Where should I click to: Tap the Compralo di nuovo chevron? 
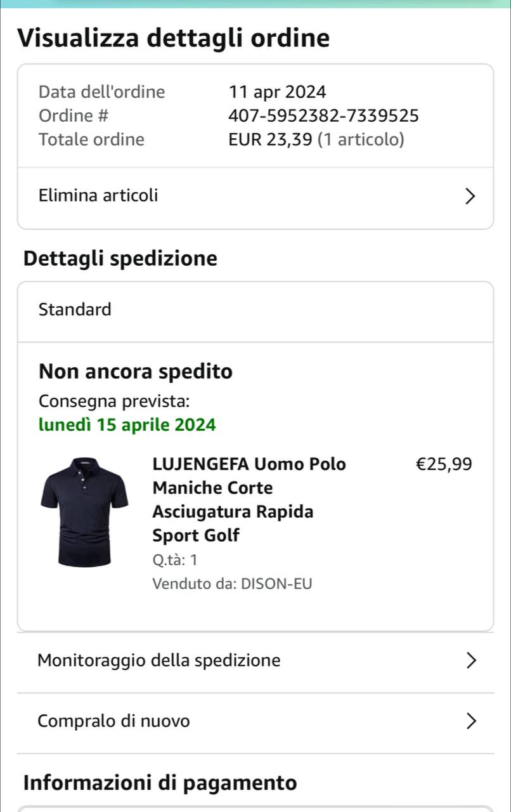470,721
